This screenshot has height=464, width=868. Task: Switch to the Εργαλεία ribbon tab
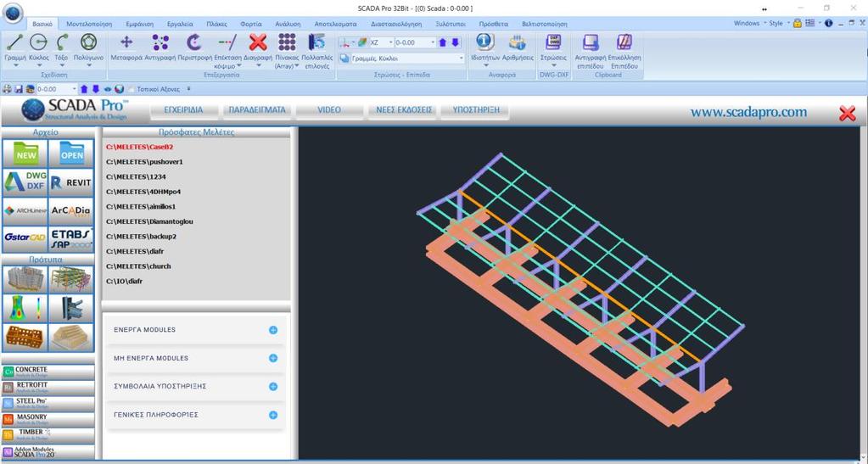pyautogui.click(x=180, y=24)
